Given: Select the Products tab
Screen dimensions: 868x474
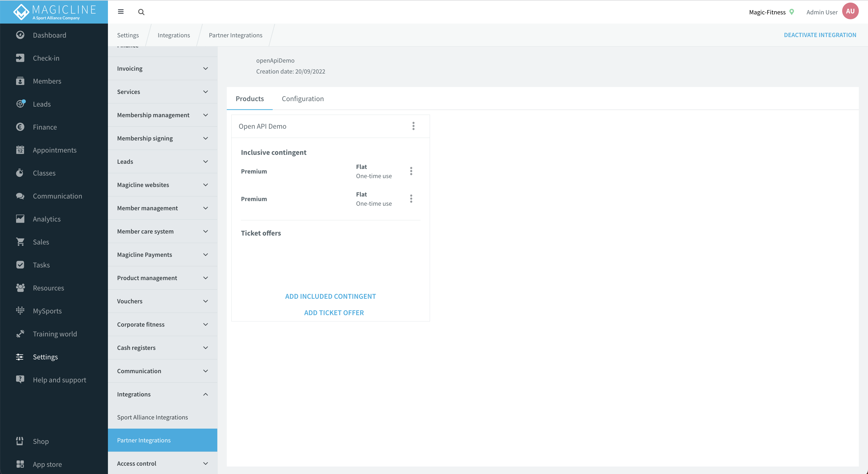Looking at the screenshot, I should (x=250, y=99).
